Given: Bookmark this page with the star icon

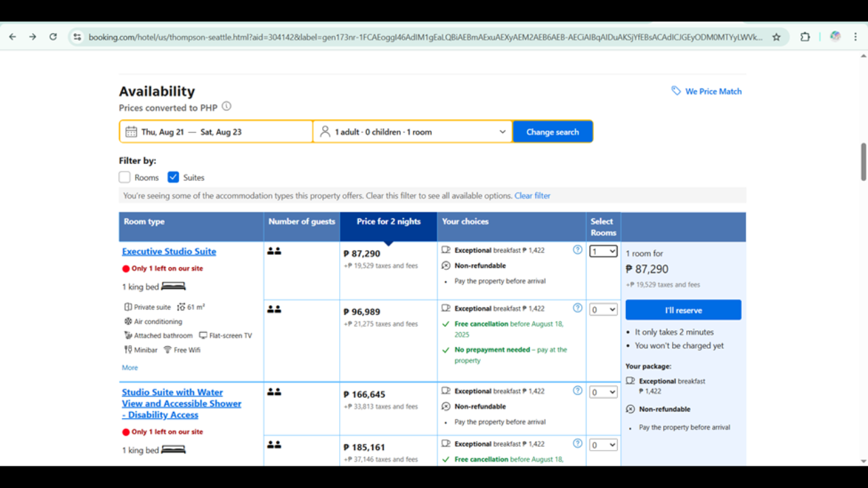Looking at the screenshot, I should click(776, 37).
